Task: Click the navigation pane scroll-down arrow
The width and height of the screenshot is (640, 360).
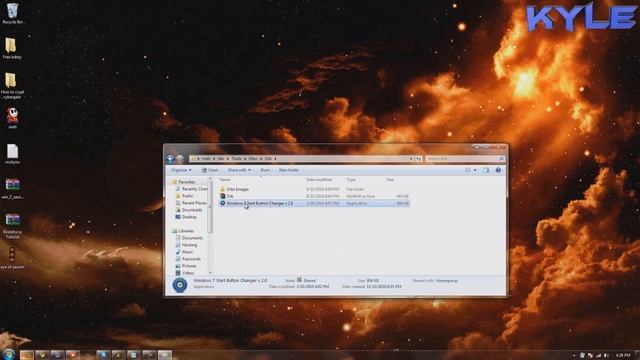Action: point(210,273)
